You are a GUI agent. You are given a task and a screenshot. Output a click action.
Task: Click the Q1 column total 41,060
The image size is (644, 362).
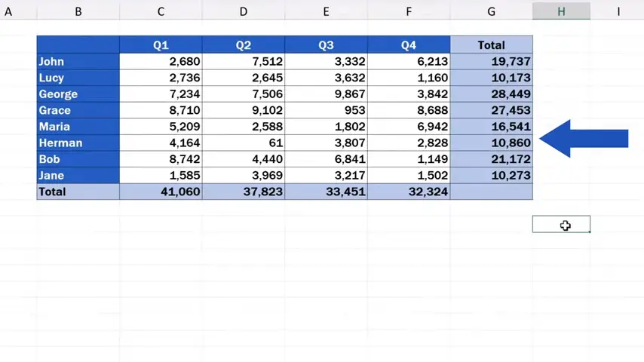pyautogui.click(x=161, y=192)
